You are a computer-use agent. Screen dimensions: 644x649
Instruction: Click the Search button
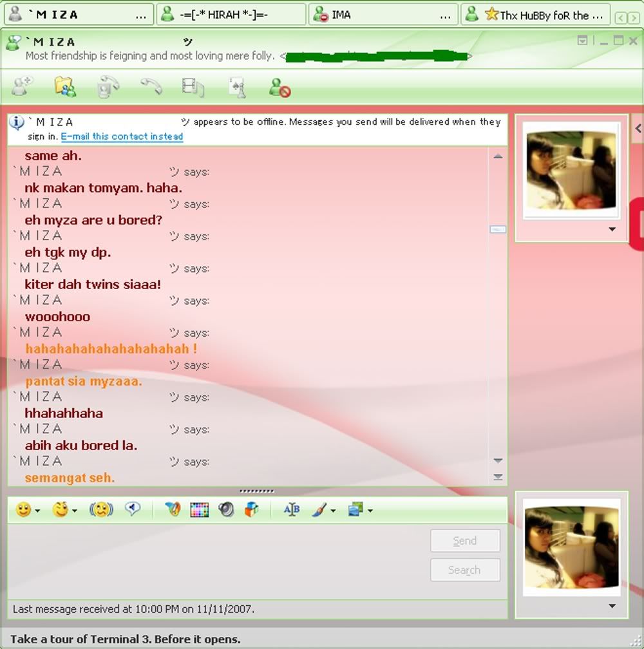[464, 570]
